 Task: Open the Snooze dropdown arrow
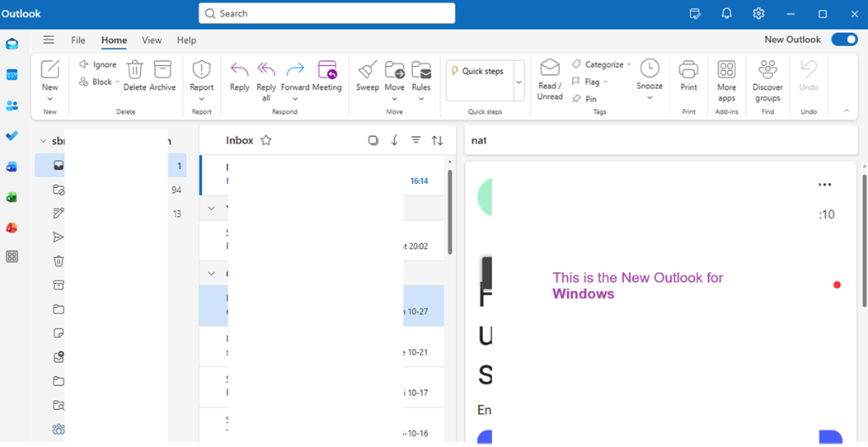point(650,98)
